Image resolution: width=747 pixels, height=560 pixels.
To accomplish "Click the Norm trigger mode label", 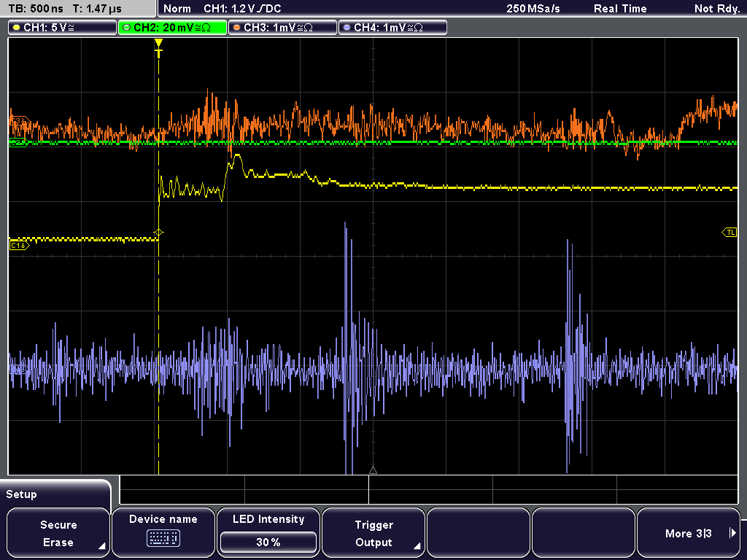I will (x=177, y=9).
